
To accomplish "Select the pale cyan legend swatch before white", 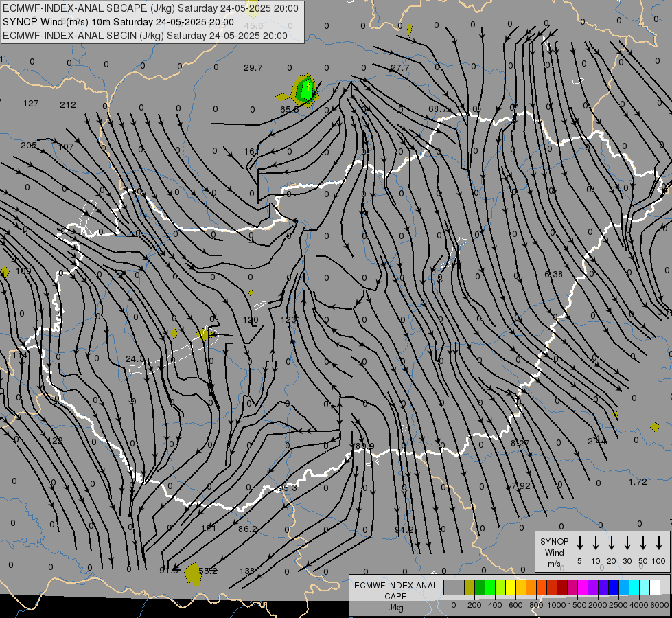I will click(645, 588).
